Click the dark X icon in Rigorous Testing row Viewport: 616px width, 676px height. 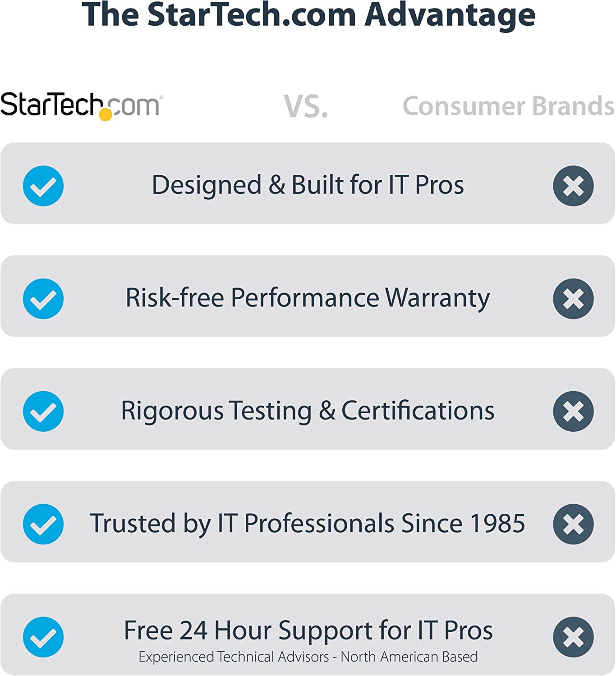[x=573, y=411]
